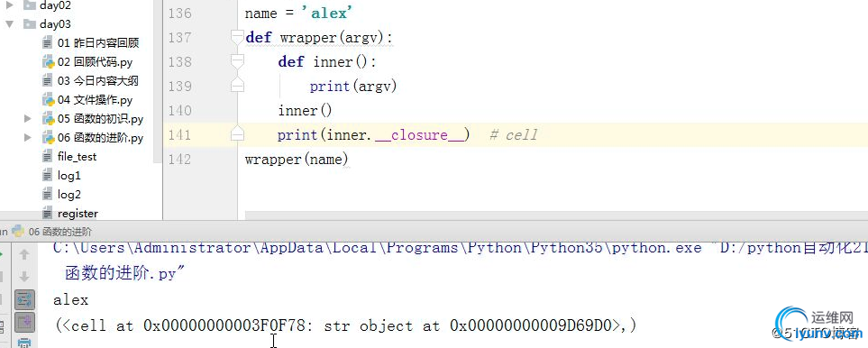Click wrapper(name) on line 142
This screenshot has height=348, width=868.
click(297, 160)
